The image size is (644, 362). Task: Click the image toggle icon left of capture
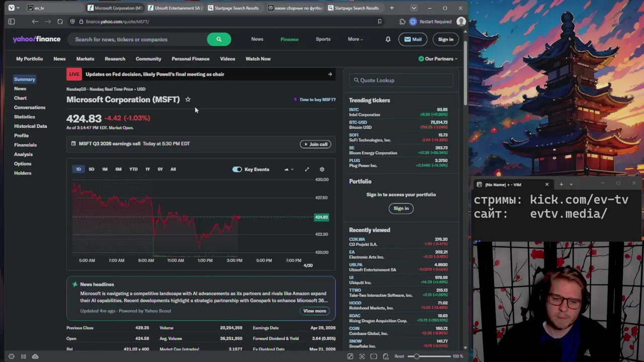point(350,356)
